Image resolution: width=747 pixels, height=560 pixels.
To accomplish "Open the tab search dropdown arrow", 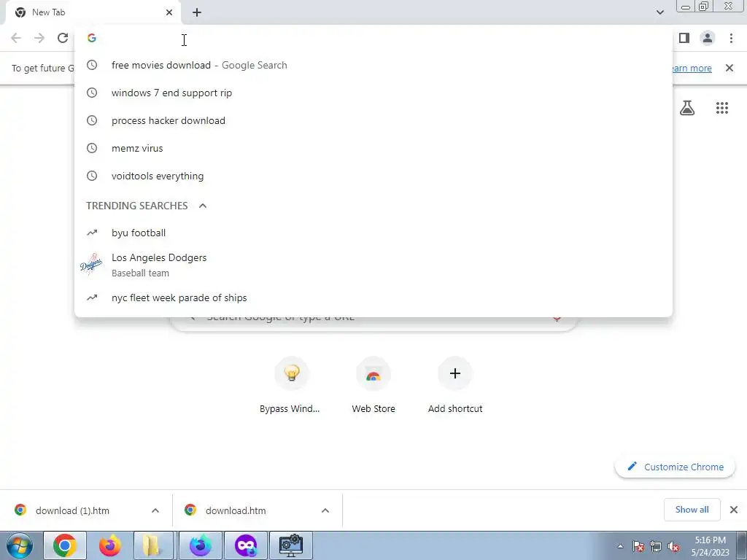I will [x=659, y=12].
